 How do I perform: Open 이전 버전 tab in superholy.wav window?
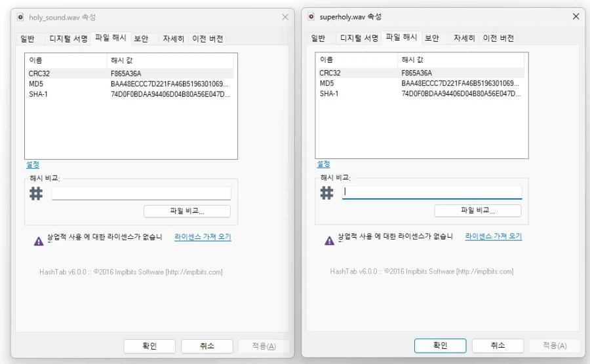click(x=498, y=38)
